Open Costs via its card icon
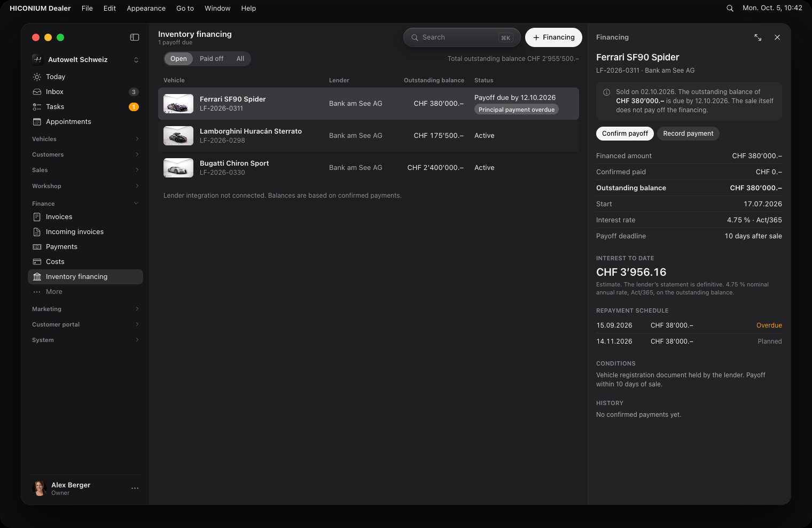This screenshot has height=528, width=812. tap(37, 262)
